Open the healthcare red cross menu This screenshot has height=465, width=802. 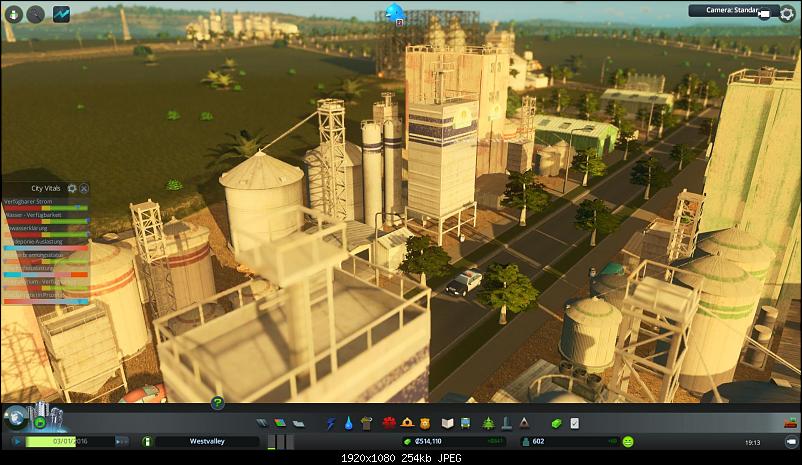click(x=389, y=423)
